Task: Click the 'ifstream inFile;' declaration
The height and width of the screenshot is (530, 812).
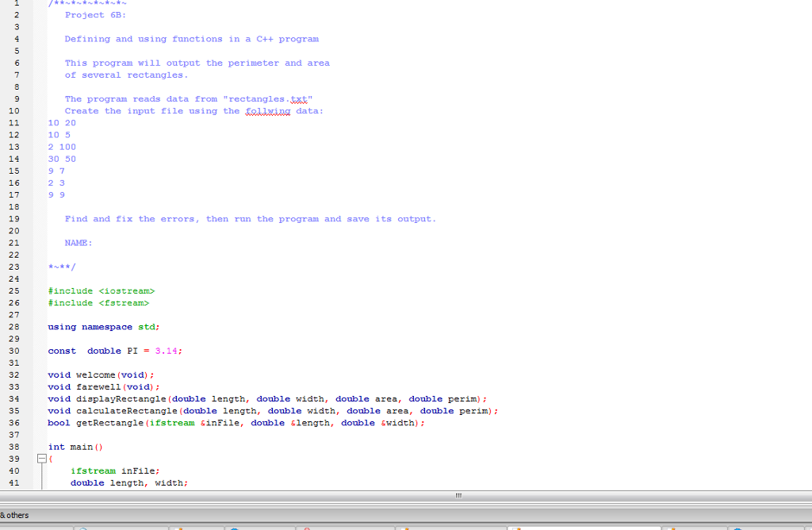Action: click(115, 470)
